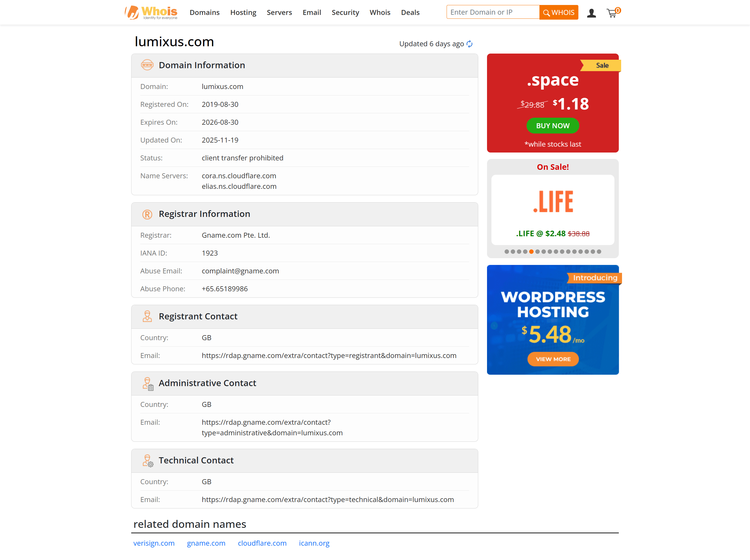
Task: Click the orange WHOIS search button
Action: tap(558, 13)
